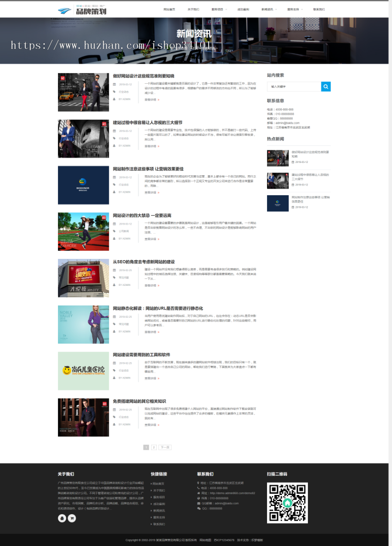The width and height of the screenshot is (392, 546).
Task: Click the globe icon beside the 网址 entry
Action: point(198,493)
